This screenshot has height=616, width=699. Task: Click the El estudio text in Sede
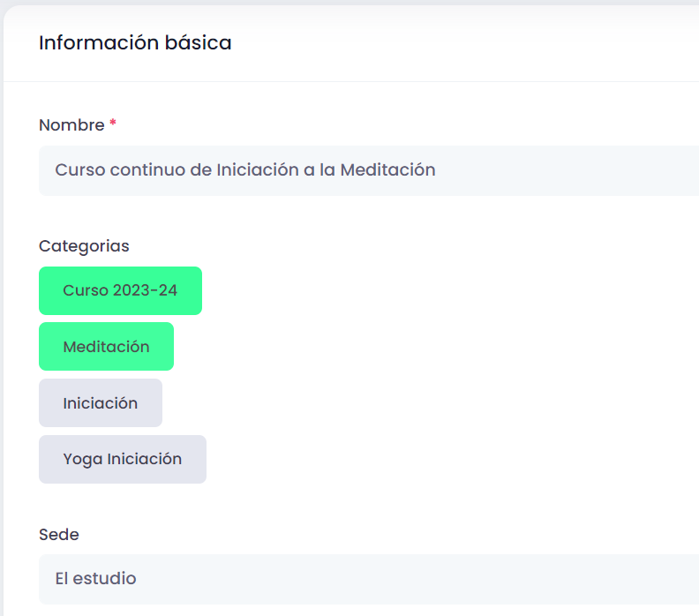click(x=95, y=579)
